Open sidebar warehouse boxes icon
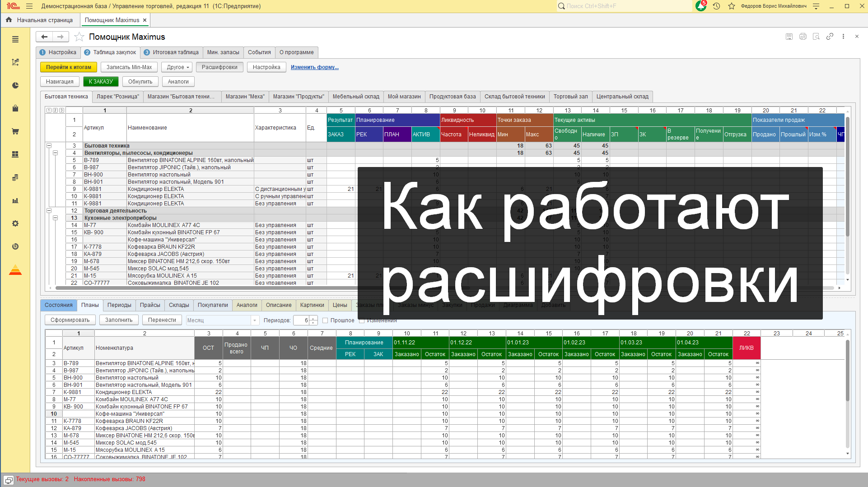Image resolution: width=868 pixels, height=487 pixels. pyautogui.click(x=15, y=154)
